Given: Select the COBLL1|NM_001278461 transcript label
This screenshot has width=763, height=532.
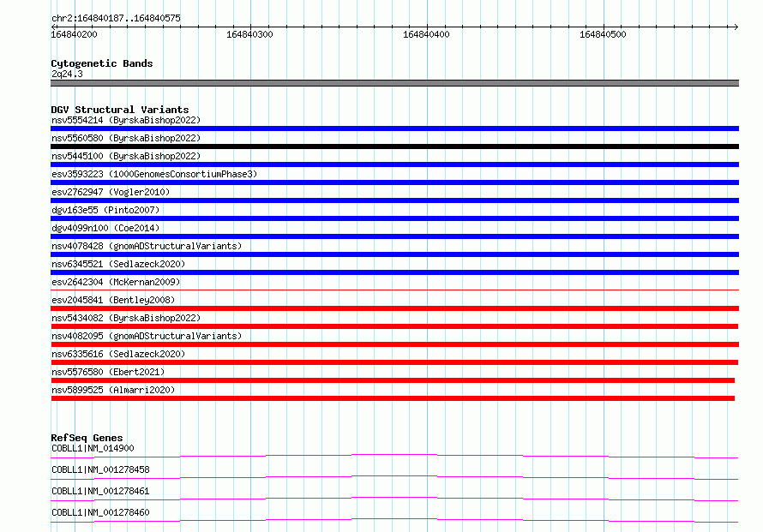Looking at the screenshot, I should pyautogui.click(x=100, y=491).
